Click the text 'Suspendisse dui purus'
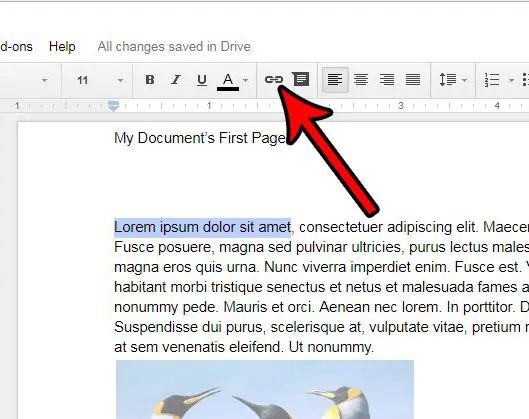 tap(189, 327)
